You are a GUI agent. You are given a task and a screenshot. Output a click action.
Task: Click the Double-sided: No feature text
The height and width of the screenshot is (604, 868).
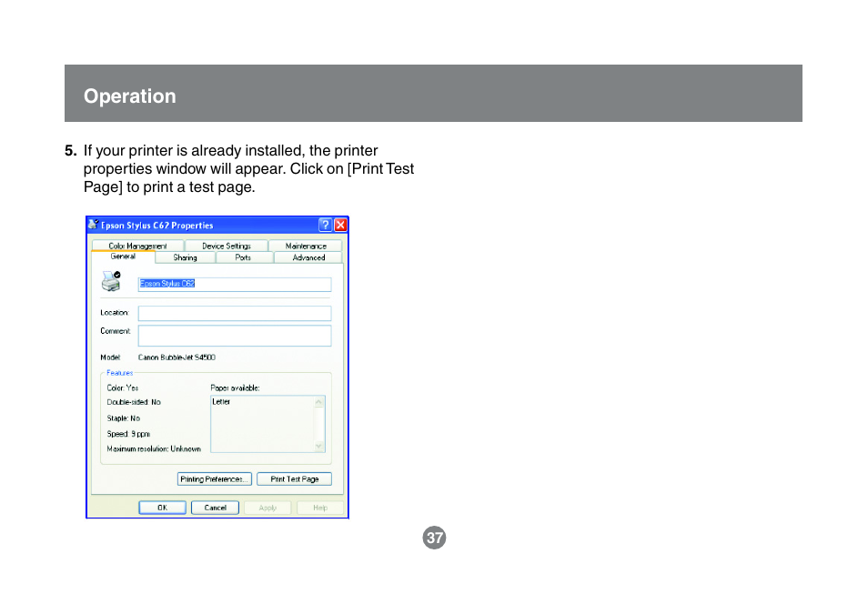(134, 402)
